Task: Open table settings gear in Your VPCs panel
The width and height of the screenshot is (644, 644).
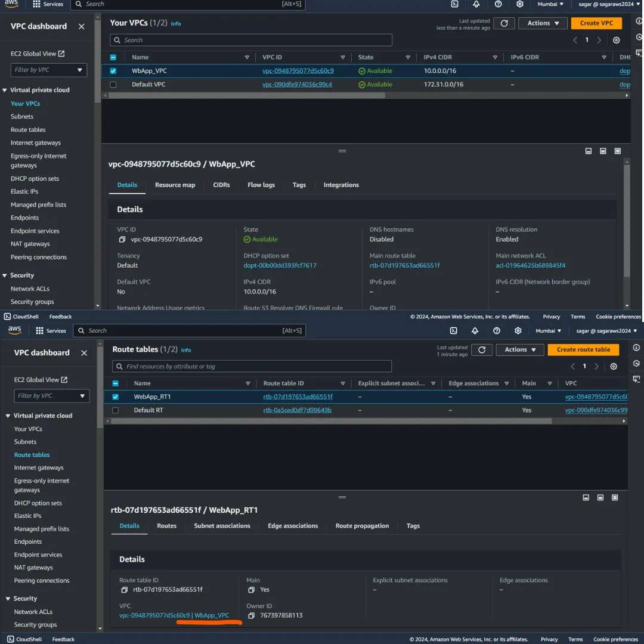Action: (616, 40)
